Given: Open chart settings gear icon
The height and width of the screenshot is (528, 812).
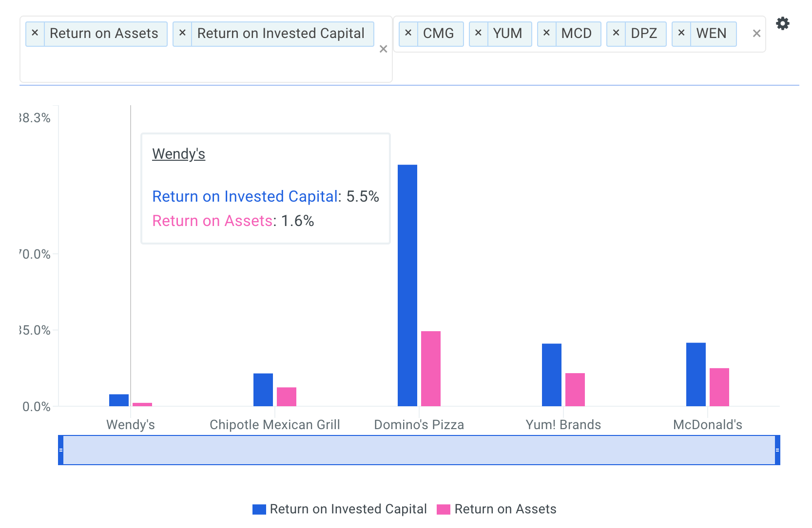Looking at the screenshot, I should coord(783,23).
